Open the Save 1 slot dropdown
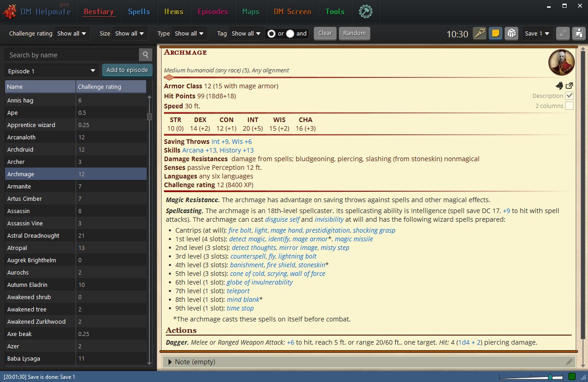 click(x=537, y=33)
